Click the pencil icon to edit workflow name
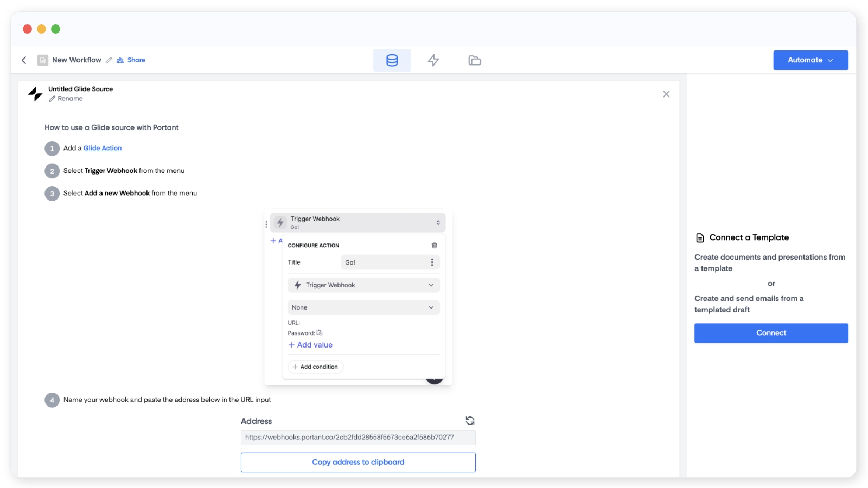868x488 pixels. [x=108, y=60]
